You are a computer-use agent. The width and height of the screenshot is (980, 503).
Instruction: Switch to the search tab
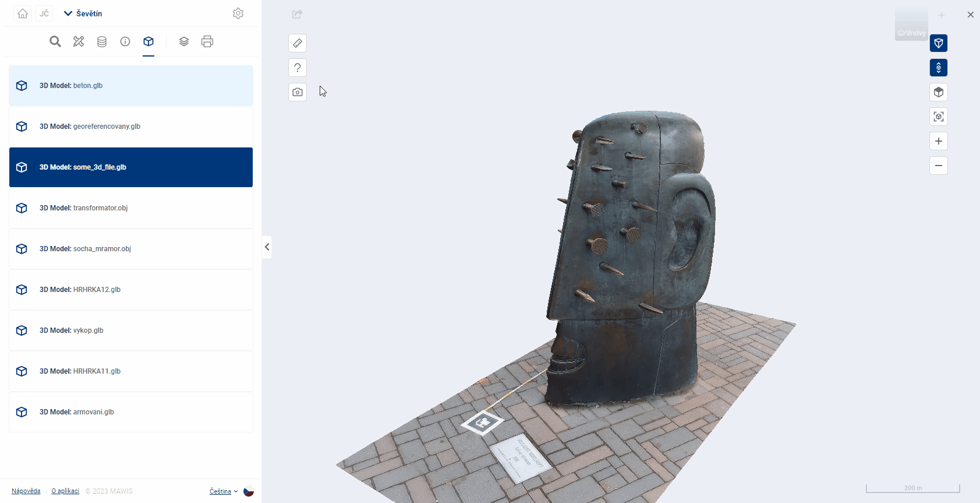tap(55, 41)
